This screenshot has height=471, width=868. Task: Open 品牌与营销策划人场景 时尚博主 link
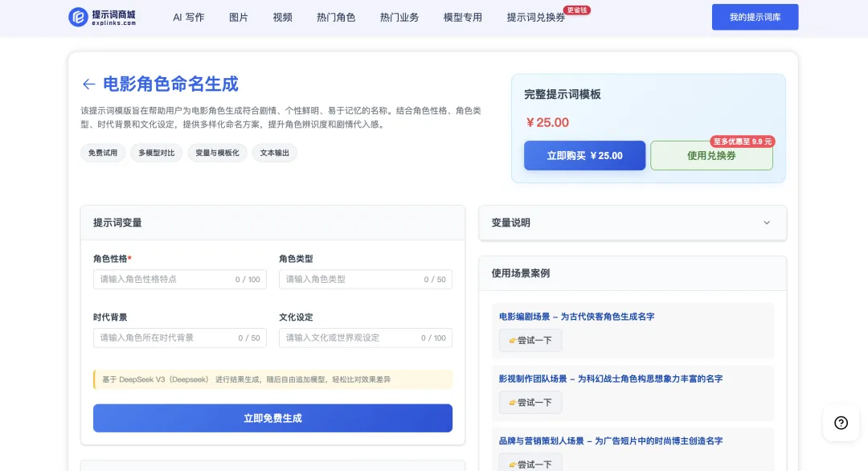pyautogui.click(x=611, y=440)
